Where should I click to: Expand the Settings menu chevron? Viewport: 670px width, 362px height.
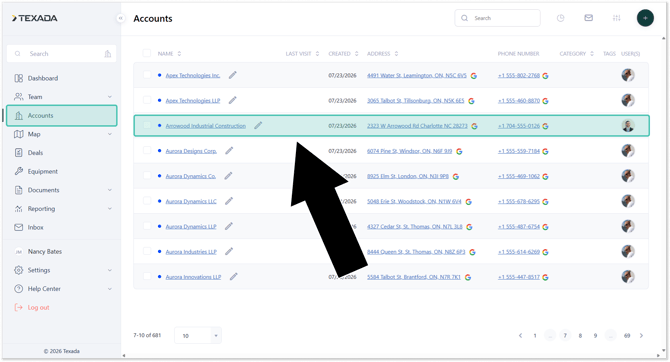(x=110, y=271)
